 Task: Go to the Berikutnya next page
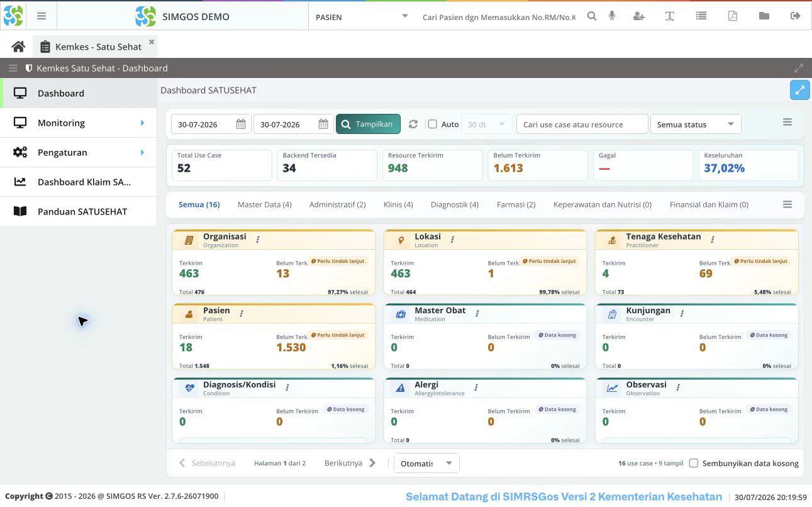[x=350, y=463]
